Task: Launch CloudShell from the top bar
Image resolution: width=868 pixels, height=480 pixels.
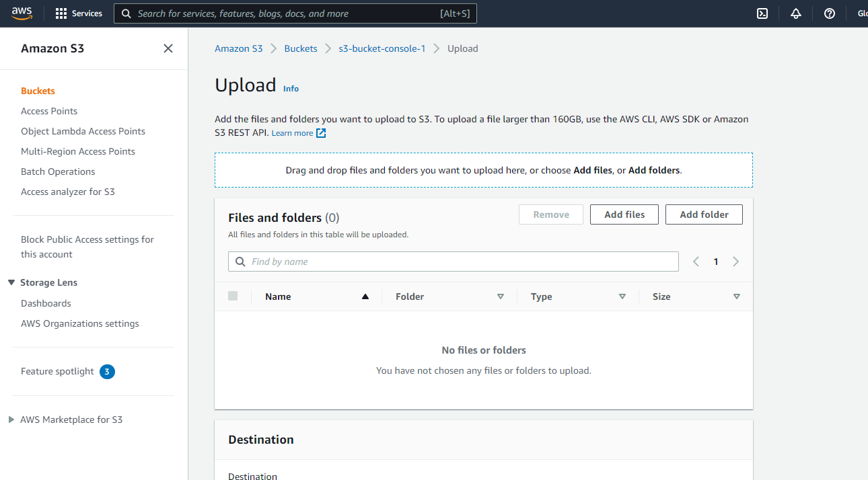Action: click(x=762, y=13)
